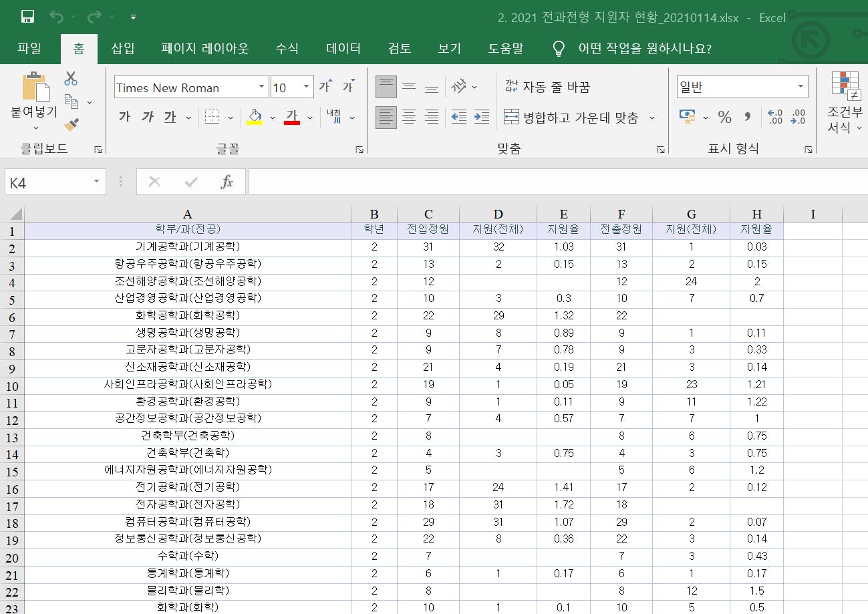This screenshot has width=868, height=614.
Task: Decrease indent with the outdent icon
Action: 459,118
